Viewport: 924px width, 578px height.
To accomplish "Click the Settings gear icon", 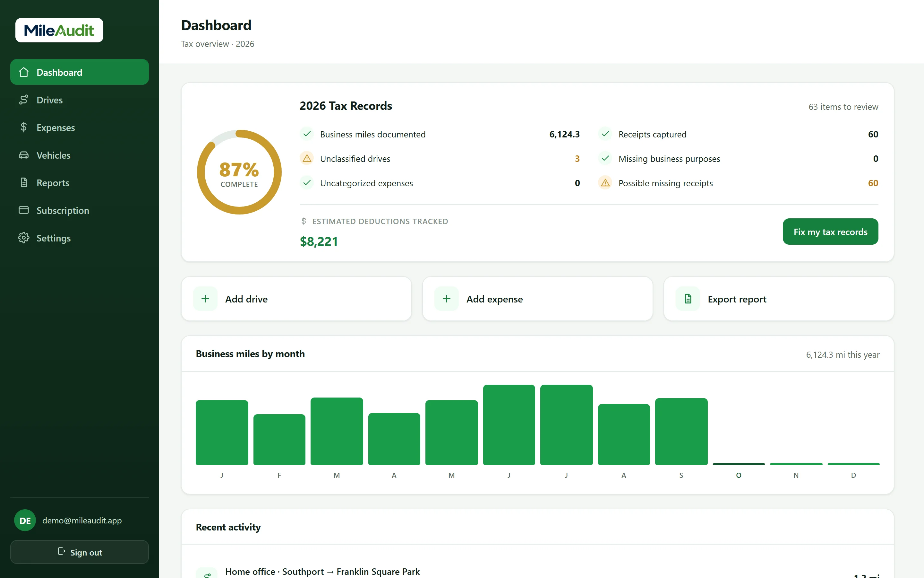I will coord(24,238).
